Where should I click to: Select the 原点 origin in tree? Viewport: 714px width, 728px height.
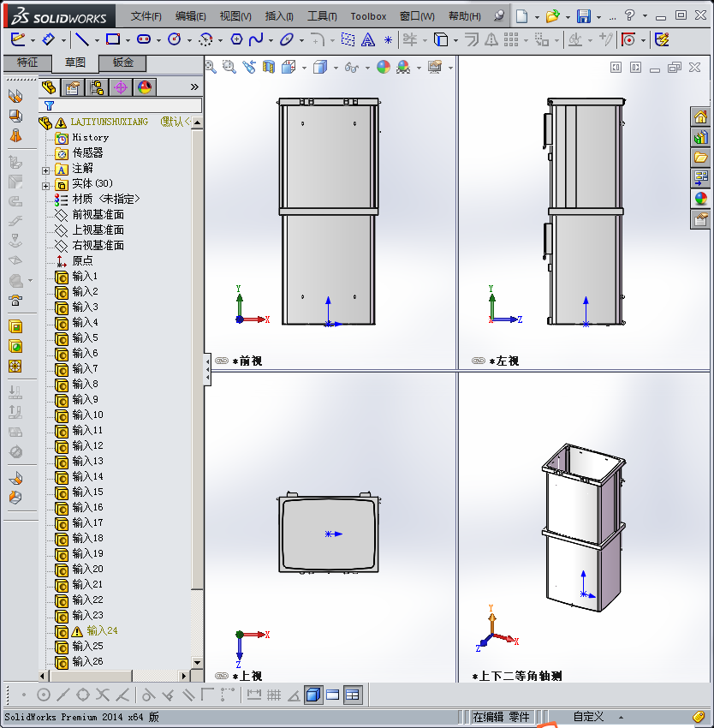click(x=83, y=260)
